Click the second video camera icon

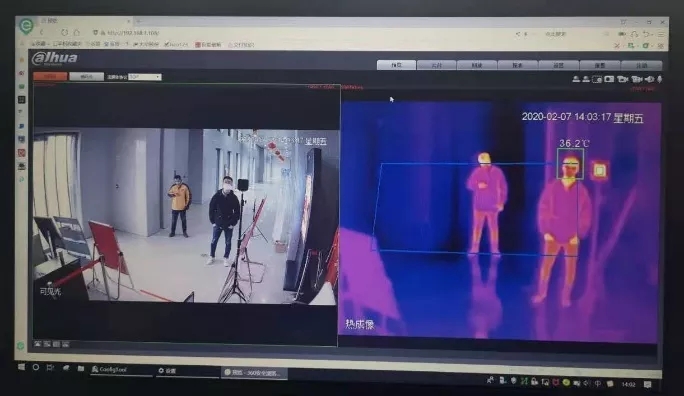[x=637, y=79]
